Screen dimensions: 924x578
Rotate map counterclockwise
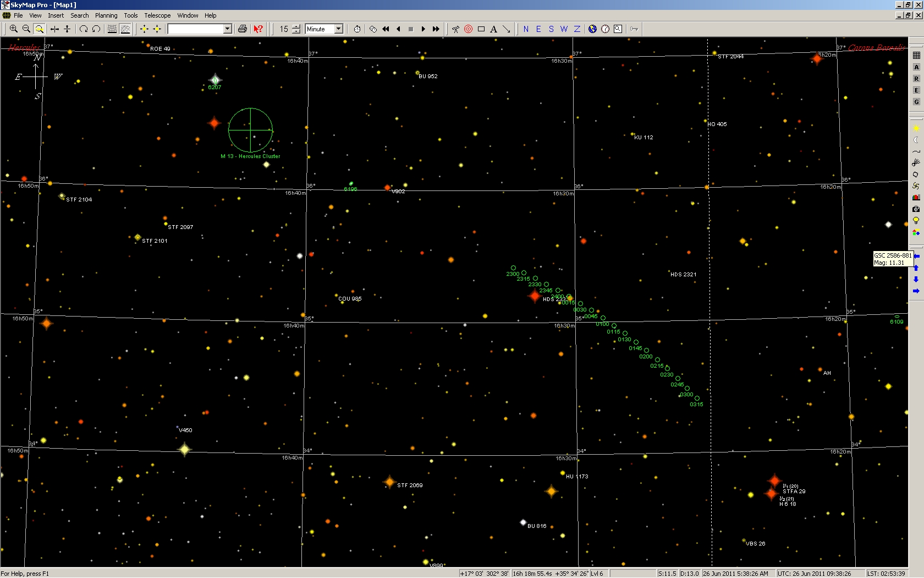[x=96, y=29]
